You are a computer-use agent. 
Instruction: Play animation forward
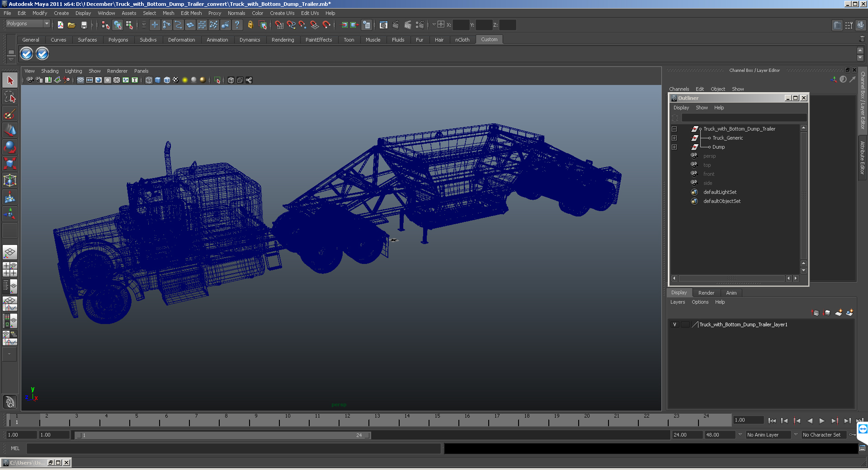pos(822,421)
